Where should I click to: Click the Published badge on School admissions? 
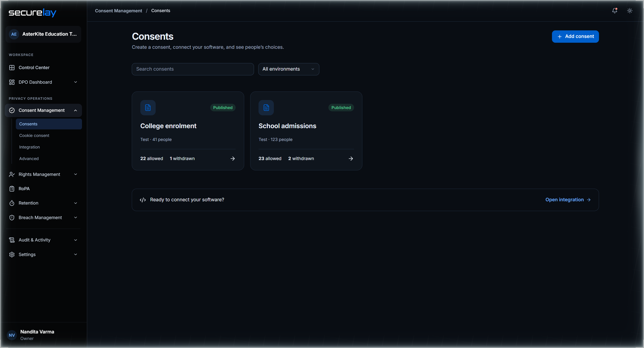pyautogui.click(x=341, y=108)
